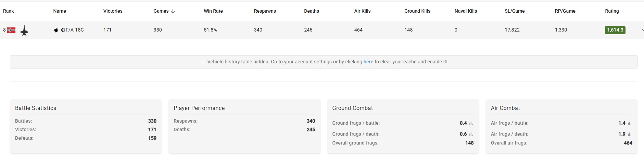Sort by the SL/Game column header

click(x=514, y=11)
